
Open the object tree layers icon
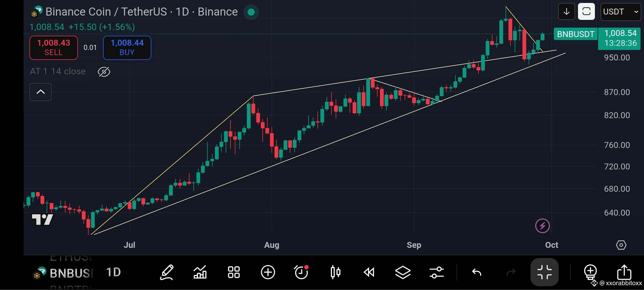403,273
